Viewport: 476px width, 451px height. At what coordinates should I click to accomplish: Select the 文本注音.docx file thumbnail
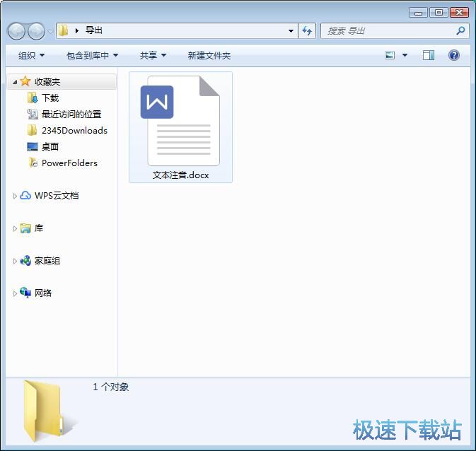coord(180,121)
